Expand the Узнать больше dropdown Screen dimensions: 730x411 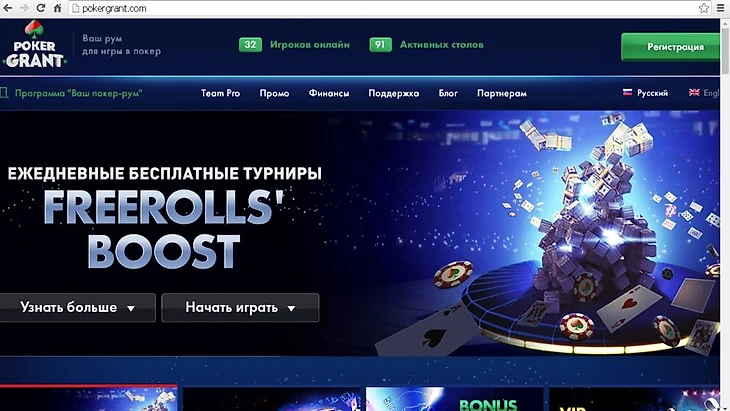[x=77, y=308]
